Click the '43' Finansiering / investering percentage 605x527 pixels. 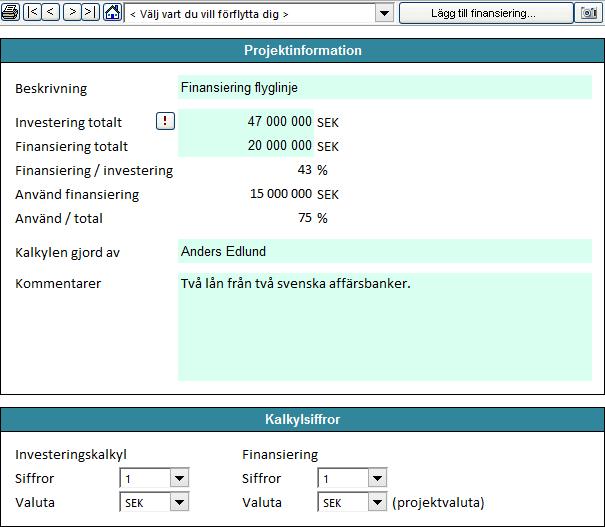304,170
